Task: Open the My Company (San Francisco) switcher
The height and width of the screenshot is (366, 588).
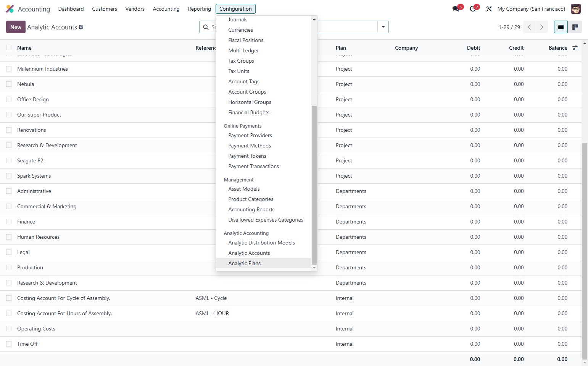Action: (x=531, y=9)
